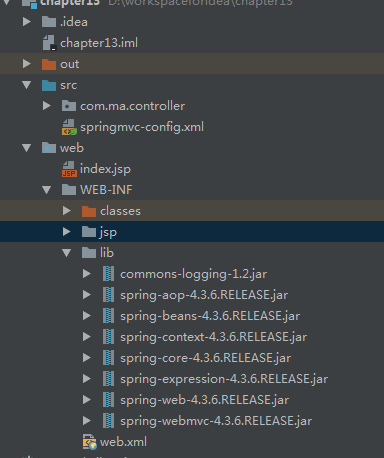Expand the classes folder arrow
The width and height of the screenshot is (384, 458).
67,211
